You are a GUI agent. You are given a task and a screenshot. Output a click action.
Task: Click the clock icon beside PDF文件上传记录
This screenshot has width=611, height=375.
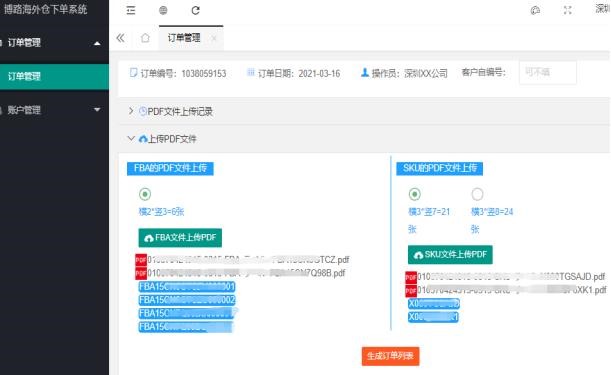(143, 111)
